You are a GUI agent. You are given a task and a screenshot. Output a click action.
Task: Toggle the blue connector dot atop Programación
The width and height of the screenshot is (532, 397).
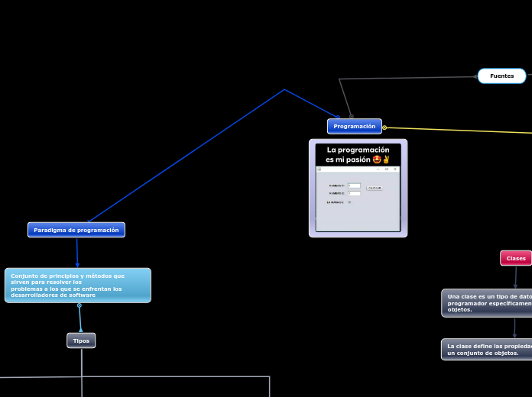tap(338, 117)
